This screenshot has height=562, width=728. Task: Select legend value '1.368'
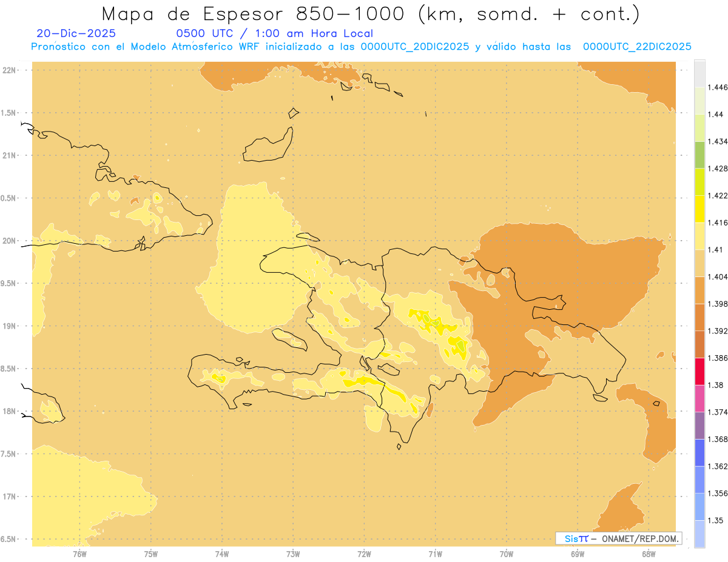click(x=718, y=439)
